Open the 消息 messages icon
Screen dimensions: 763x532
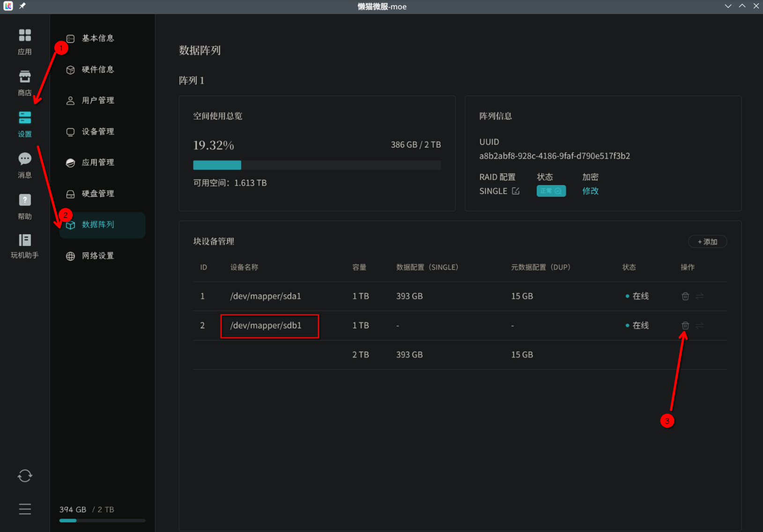click(25, 165)
